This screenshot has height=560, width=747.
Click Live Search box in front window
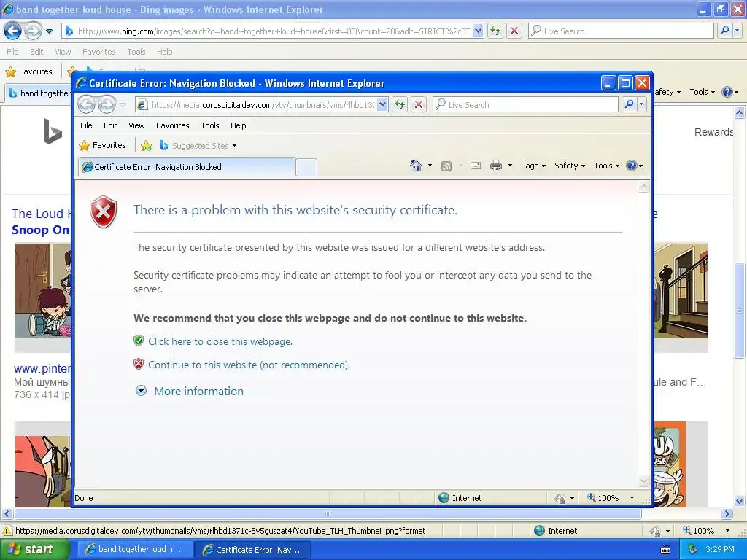pyautogui.click(x=525, y=104)
